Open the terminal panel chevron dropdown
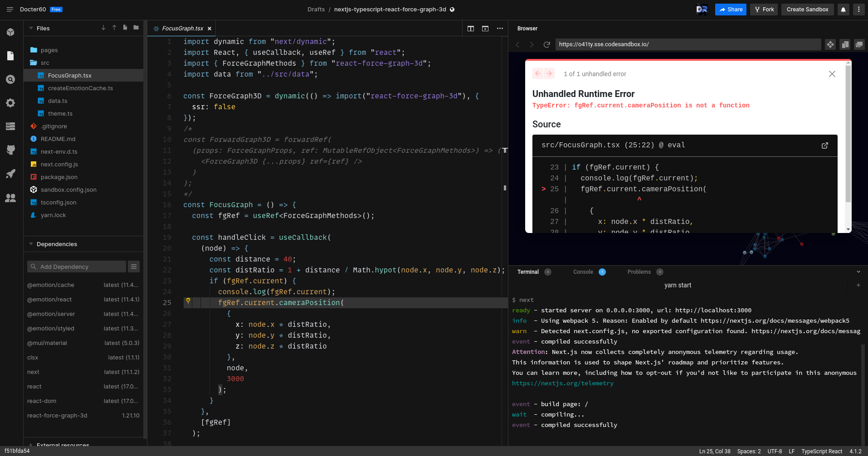 [x=858, y=272]
